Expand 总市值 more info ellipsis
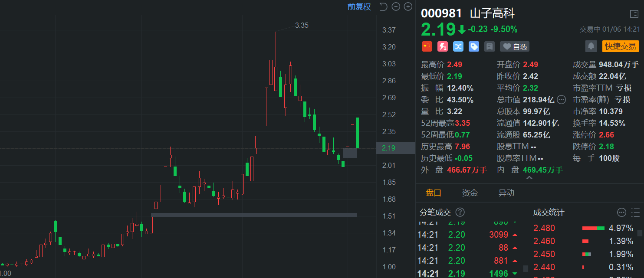 [561, 100]
